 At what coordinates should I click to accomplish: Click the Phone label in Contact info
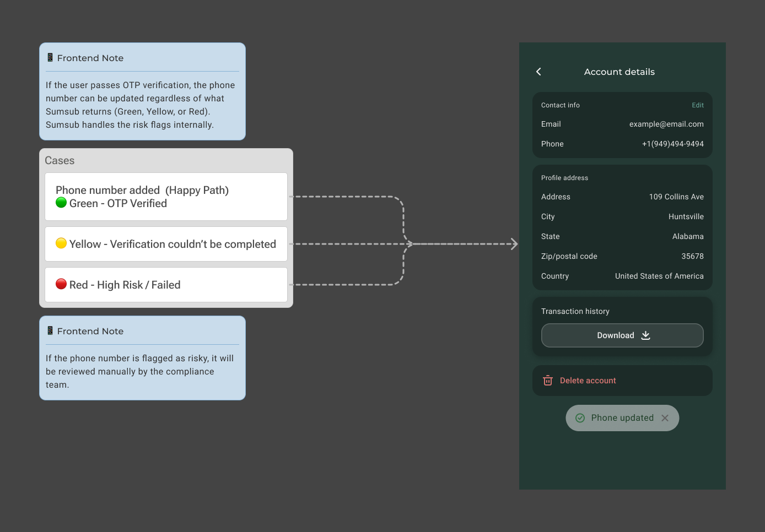(552, 144)
